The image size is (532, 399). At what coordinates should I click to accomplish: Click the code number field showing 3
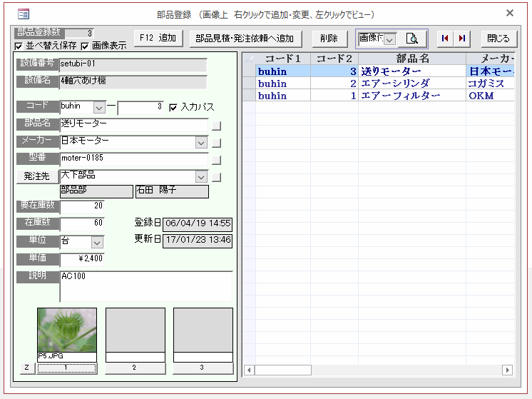coord(140,108)
